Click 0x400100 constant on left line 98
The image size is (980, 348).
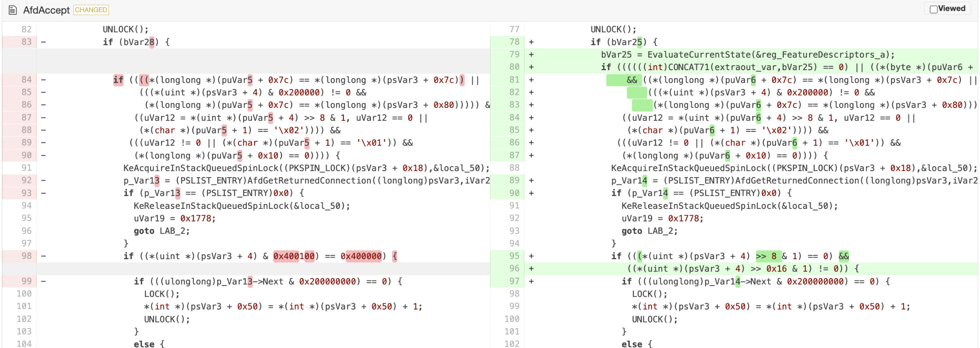click(294, 256)
